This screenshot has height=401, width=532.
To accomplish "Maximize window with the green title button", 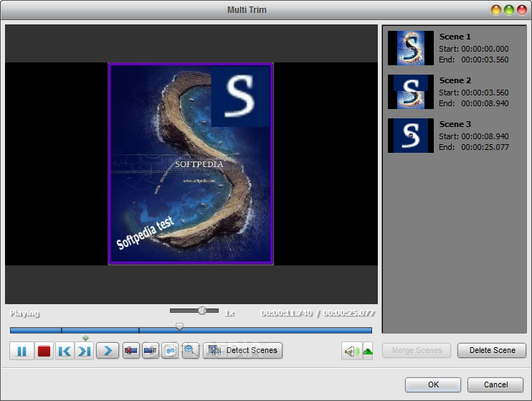I will click(x=509, y=10).
